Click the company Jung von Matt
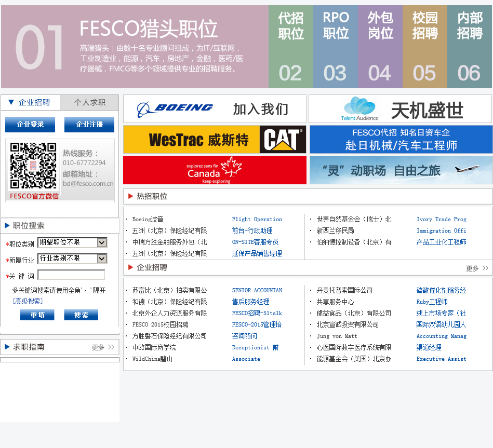Screen dimensions: 493x448 coord(337,336)
